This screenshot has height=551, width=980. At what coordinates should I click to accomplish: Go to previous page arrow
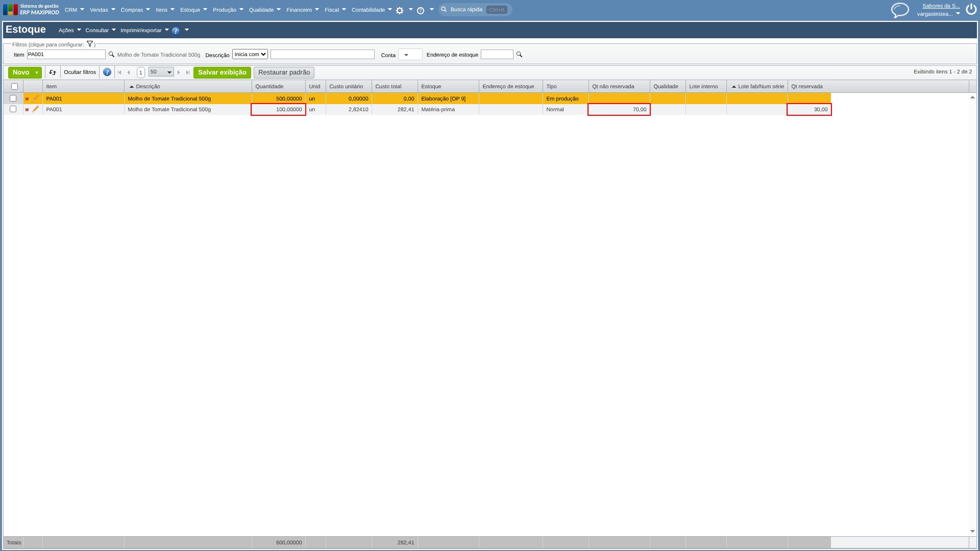click(129, 72)
